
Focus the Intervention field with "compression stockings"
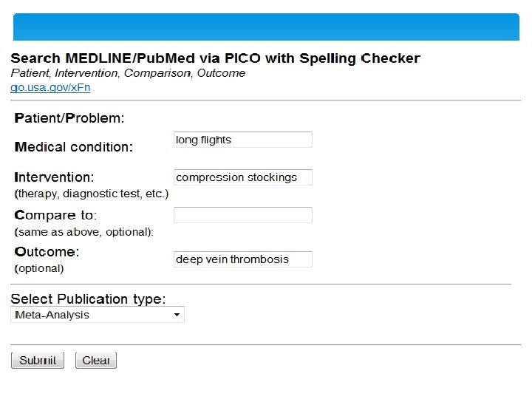[x=242, y=177]
